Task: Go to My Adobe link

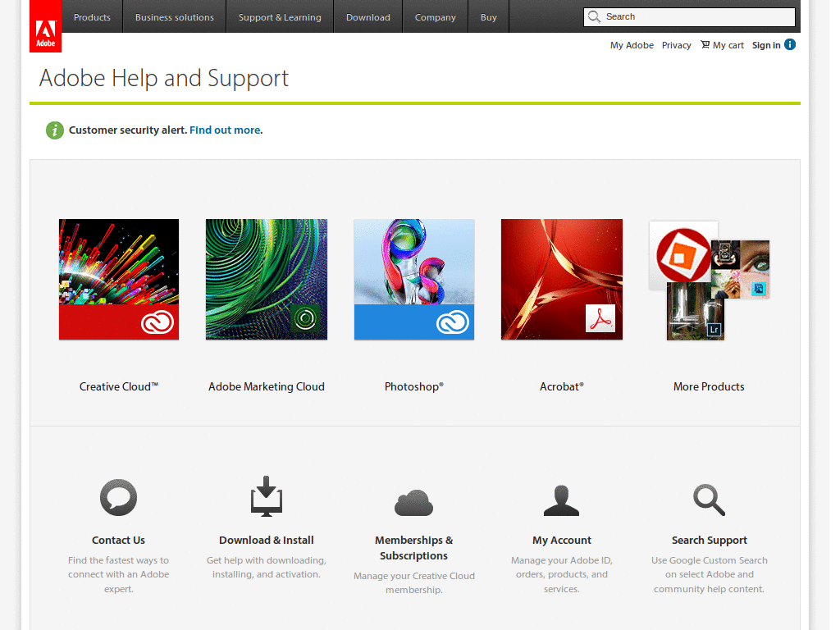Action: 632,45
